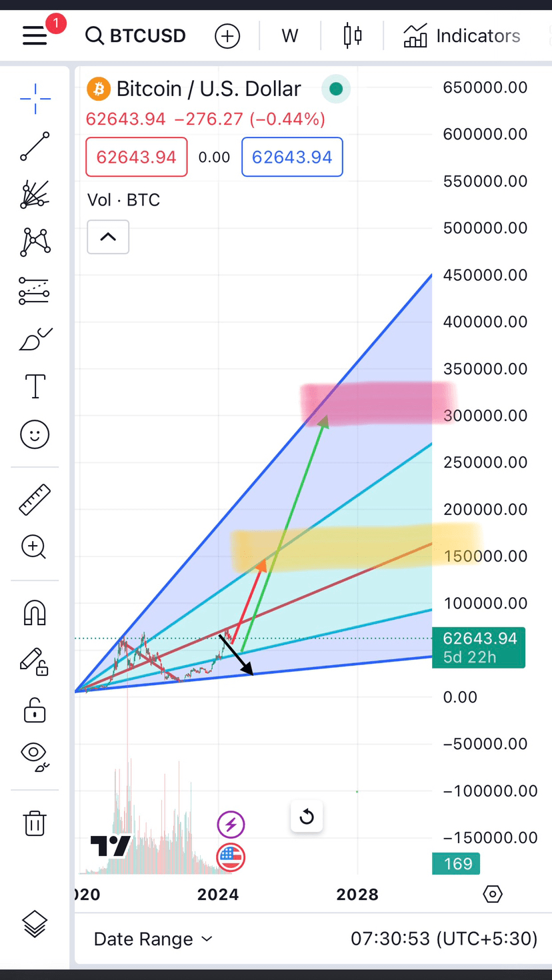Open the Date Range dropdown
This screenshot has height=980, width=552.
click(153, 939)
